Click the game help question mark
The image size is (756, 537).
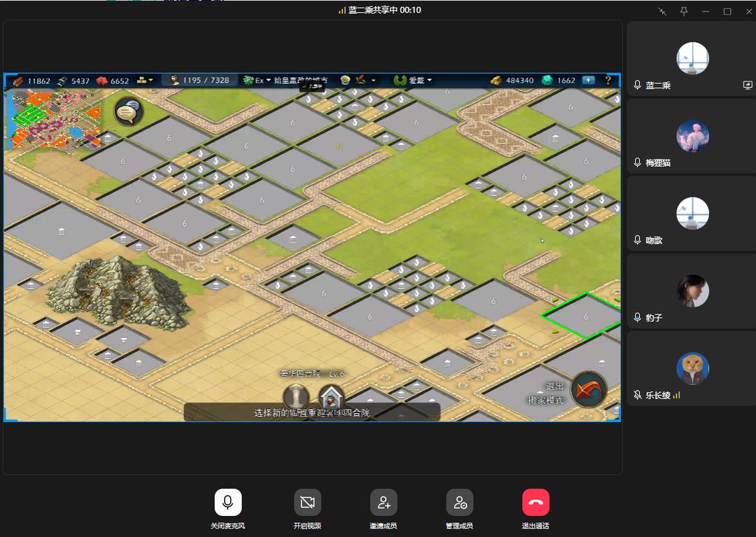tap(608, 80)
